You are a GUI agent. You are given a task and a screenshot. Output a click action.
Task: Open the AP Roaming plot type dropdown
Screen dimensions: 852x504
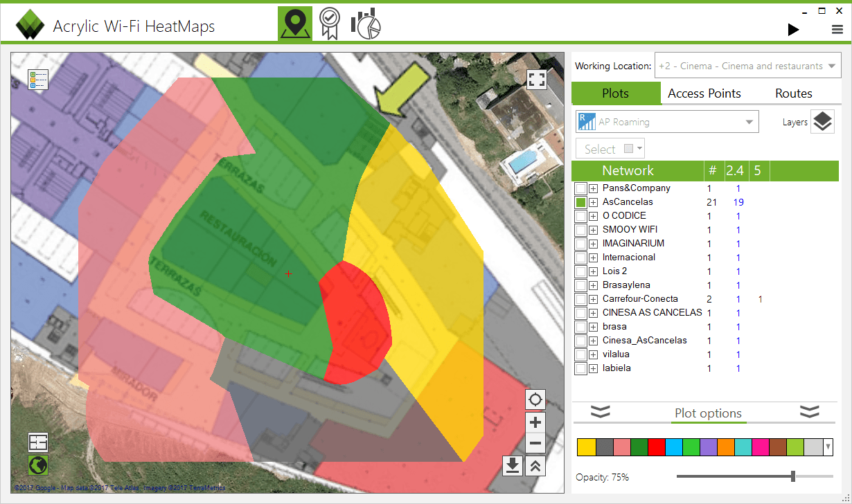tap(667, 122)
